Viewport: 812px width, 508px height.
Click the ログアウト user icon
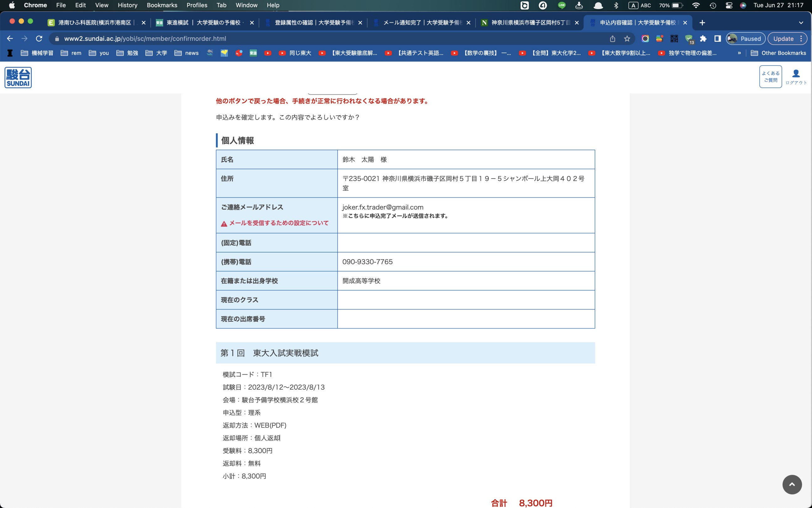796,77
